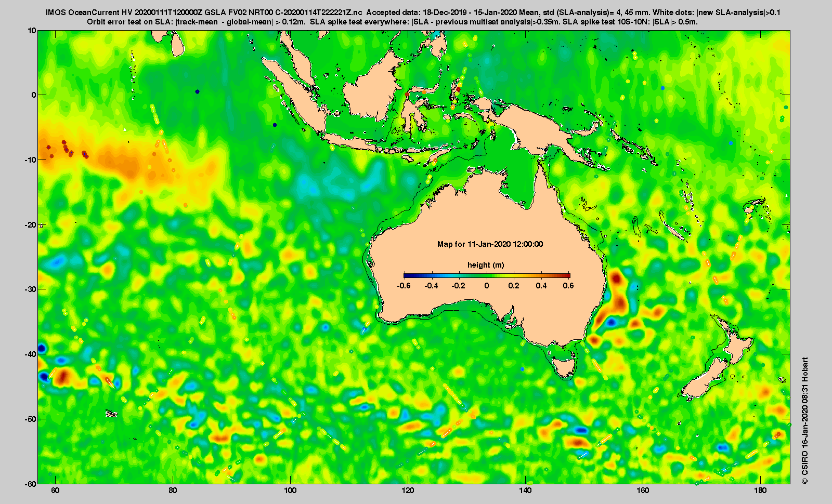
Task: Click the 160 longitude tick label
Action: (643, 490)
